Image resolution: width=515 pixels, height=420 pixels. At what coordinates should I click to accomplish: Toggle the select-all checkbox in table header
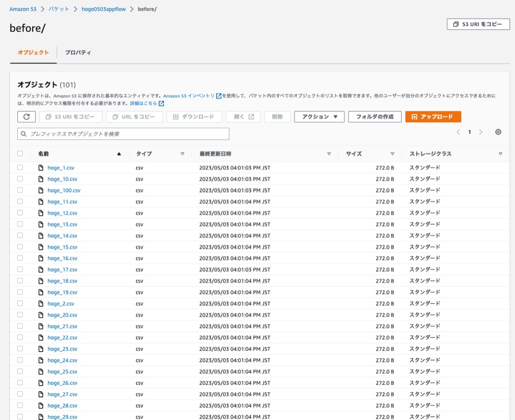pos(20,154)
